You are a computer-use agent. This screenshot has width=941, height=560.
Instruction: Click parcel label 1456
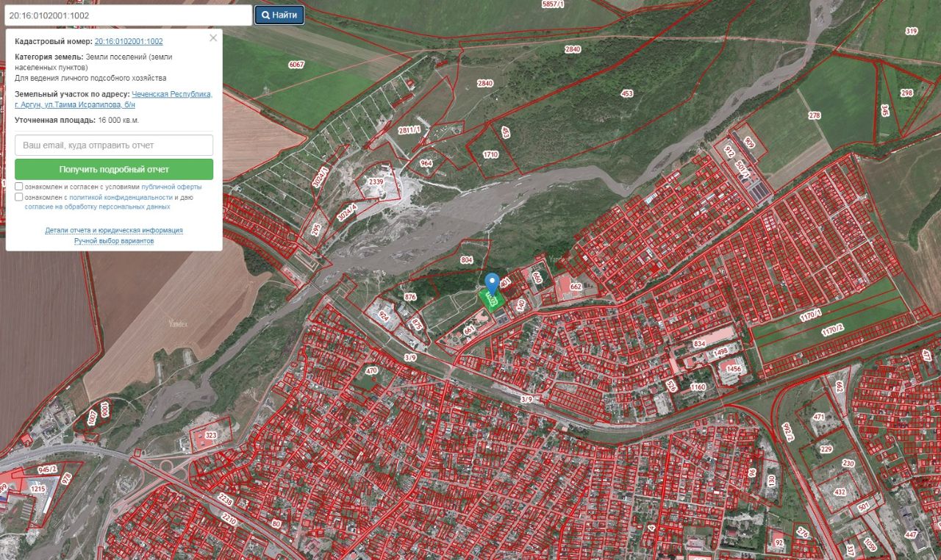tap(733, 369)
